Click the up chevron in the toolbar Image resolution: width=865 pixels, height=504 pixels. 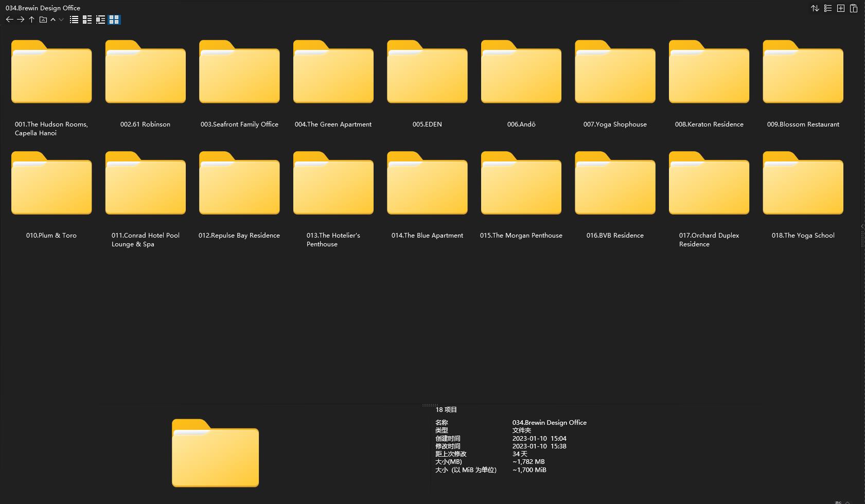pyautogui.click(x=53, y=20)
